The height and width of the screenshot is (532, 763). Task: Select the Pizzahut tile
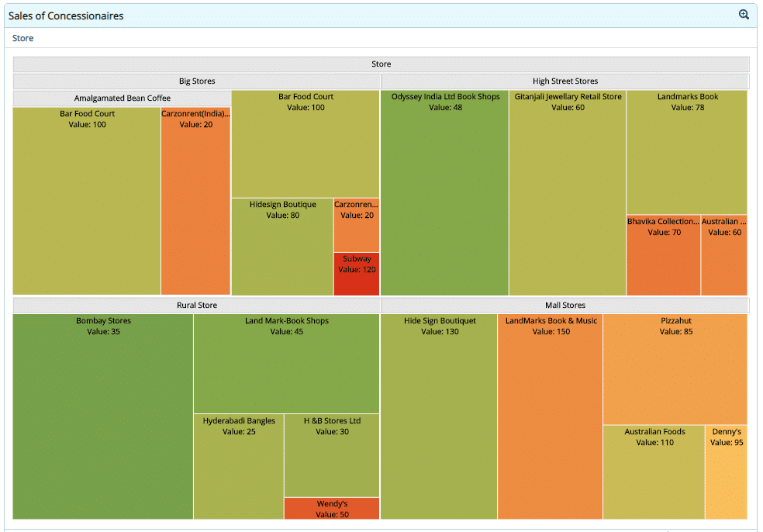(675, 369)
